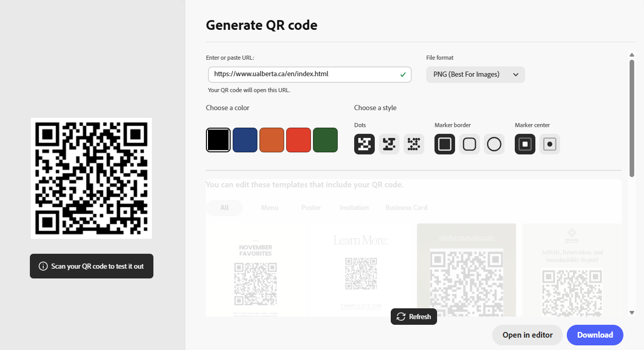This screenshot has width=644, height=350.
Task: Click Open in editor button
Action: point(528,335)
